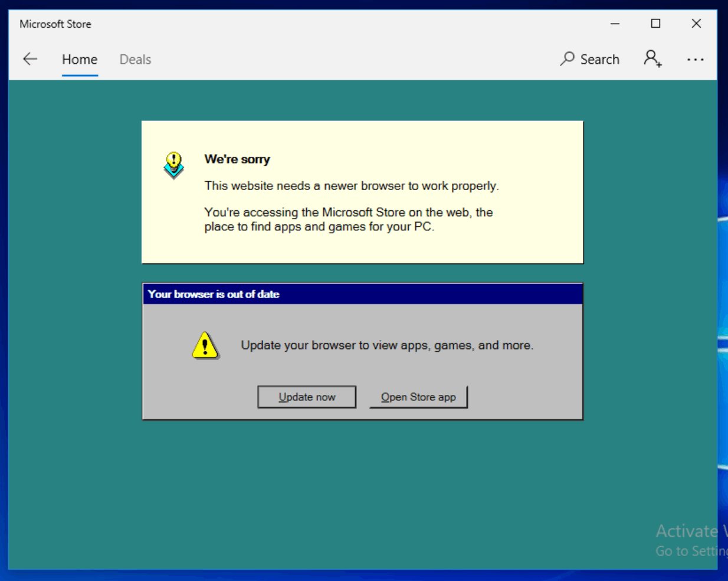Open the Home tab

tap(80, 60)
